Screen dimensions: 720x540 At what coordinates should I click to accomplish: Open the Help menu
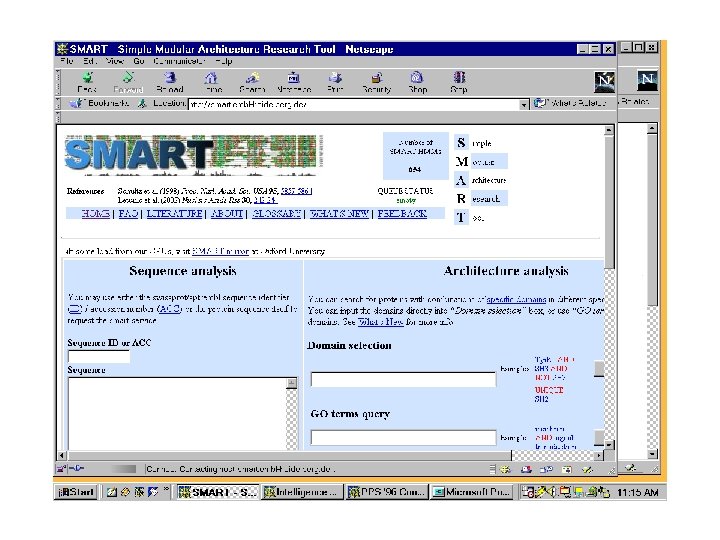click(x=224, y=61)
